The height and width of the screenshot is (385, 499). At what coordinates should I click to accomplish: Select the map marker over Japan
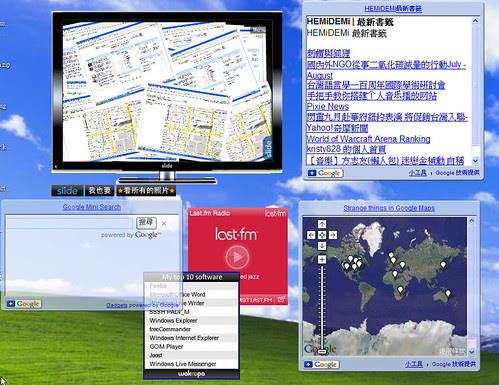click(443, 265)
